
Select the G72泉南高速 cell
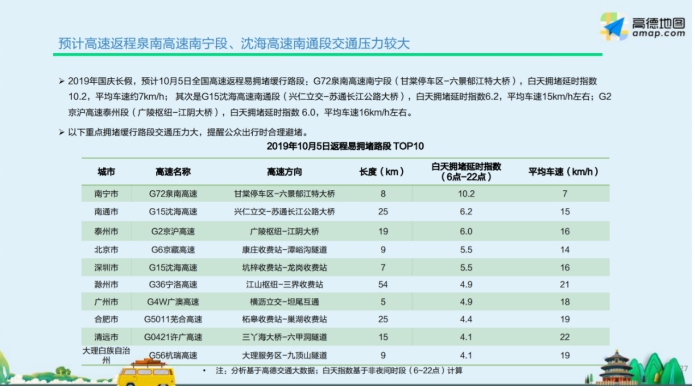tap(173, 194)
